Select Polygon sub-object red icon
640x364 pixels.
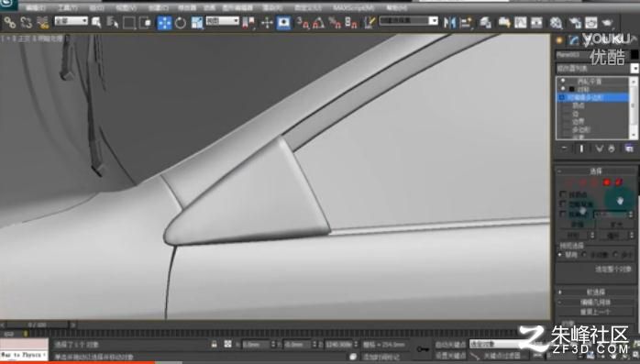point(607,182)
